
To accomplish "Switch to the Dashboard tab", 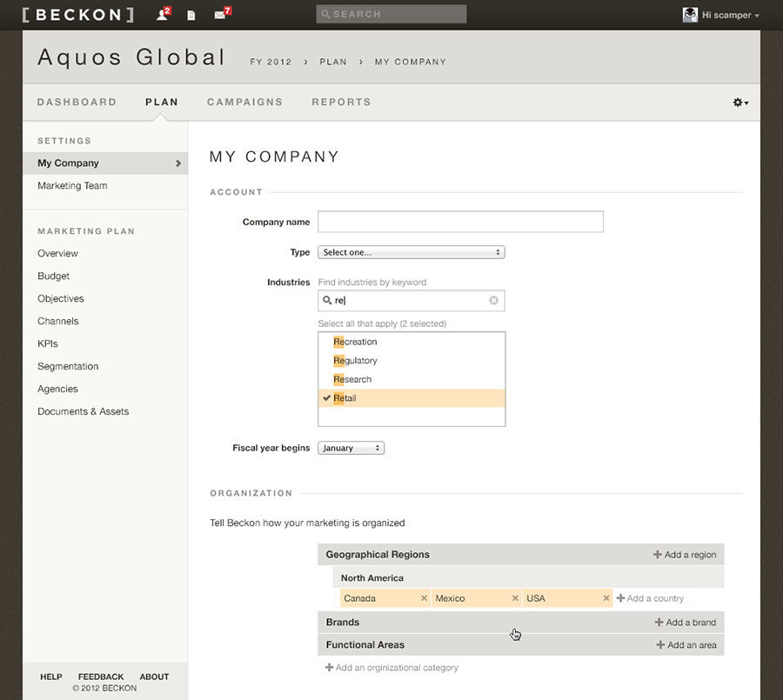I will click(77, 102).
